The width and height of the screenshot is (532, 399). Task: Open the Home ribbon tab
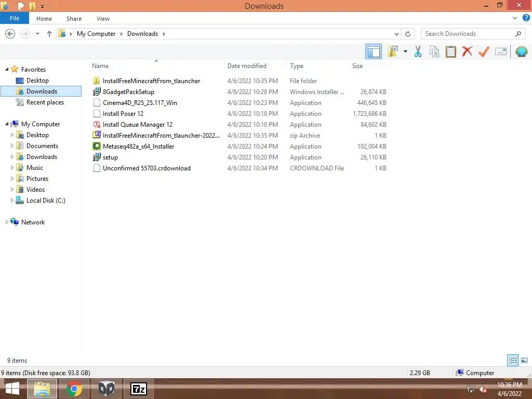[44, 19]
